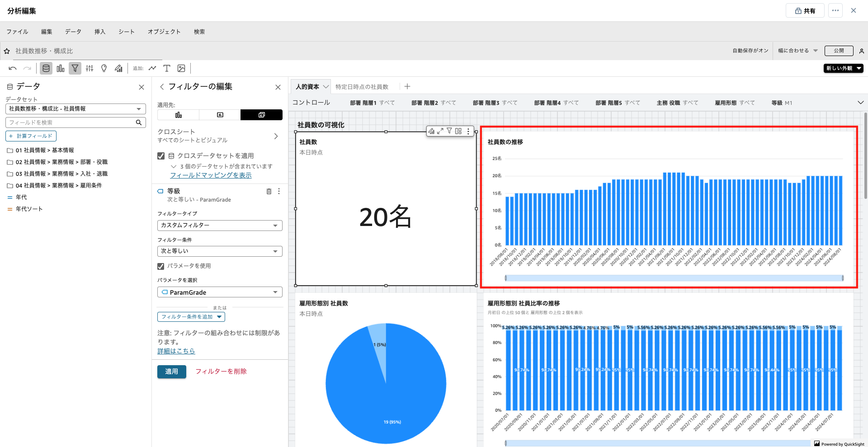Viewport: 868px width, 447px height.
Task: Delete the 等級 filter with trash icon
Action: click(269, 191)
